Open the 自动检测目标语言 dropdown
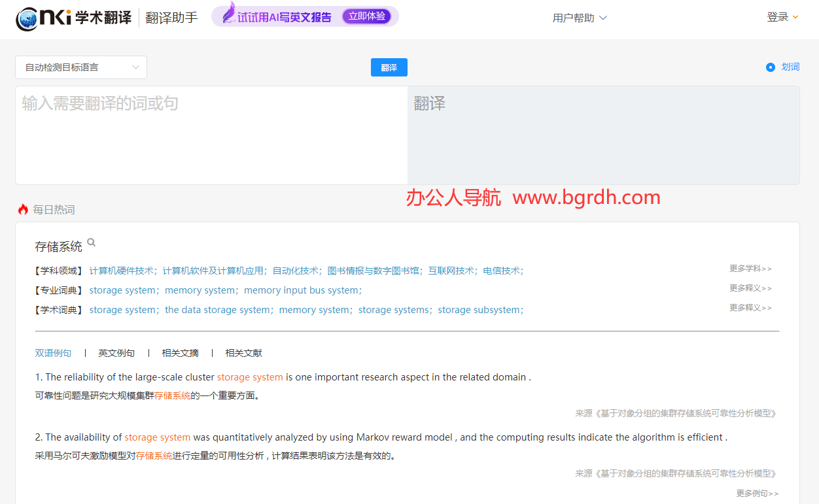Image resolution: width=819 pixels, height=504 pixels. (81, 67)
